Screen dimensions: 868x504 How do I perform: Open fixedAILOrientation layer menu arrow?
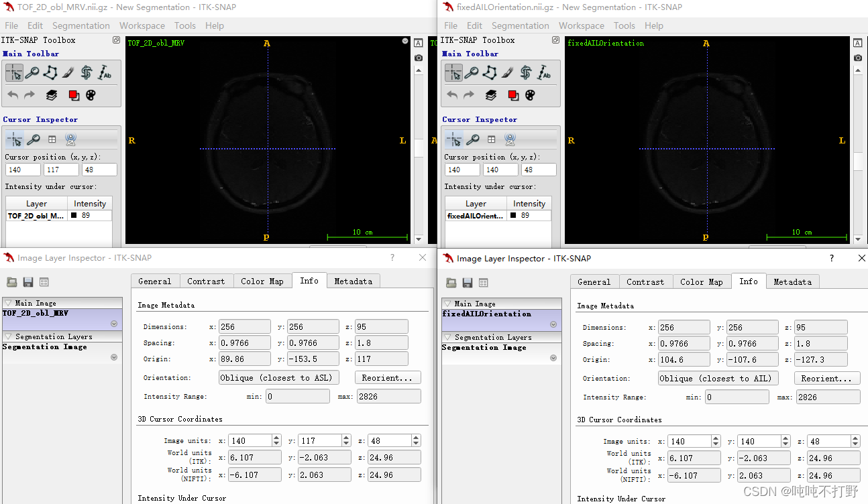(x=553, y=324)
